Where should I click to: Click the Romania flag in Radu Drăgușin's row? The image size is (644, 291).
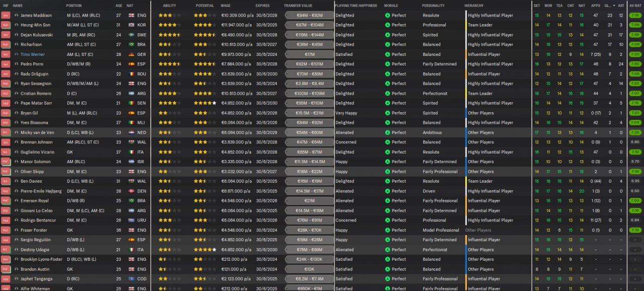[131, 74]
